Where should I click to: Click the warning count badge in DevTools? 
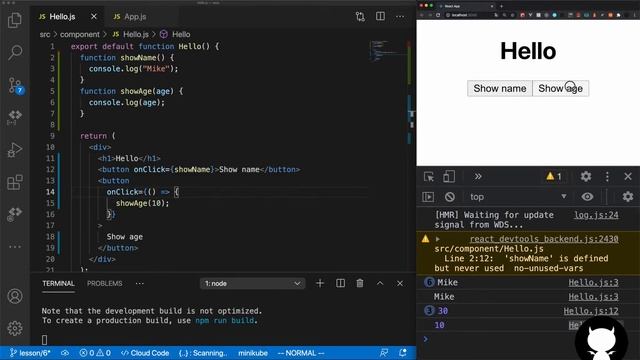tap(553, 176)
